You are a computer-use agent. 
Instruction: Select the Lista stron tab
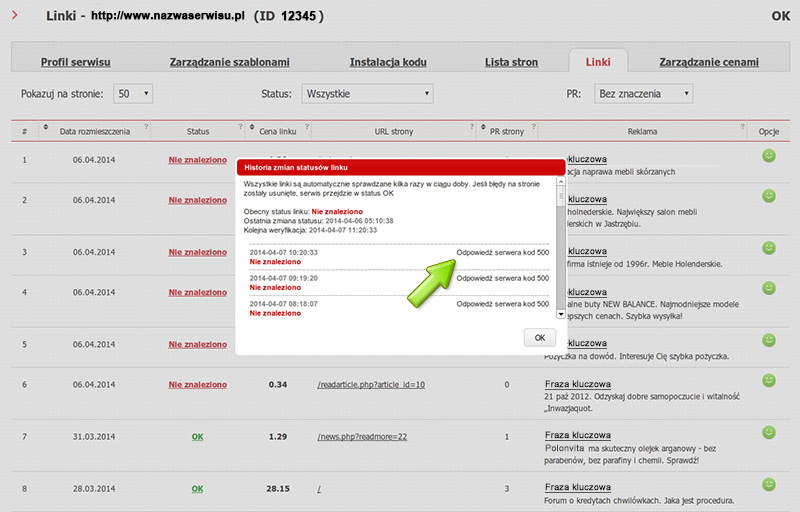click(510, 62)
